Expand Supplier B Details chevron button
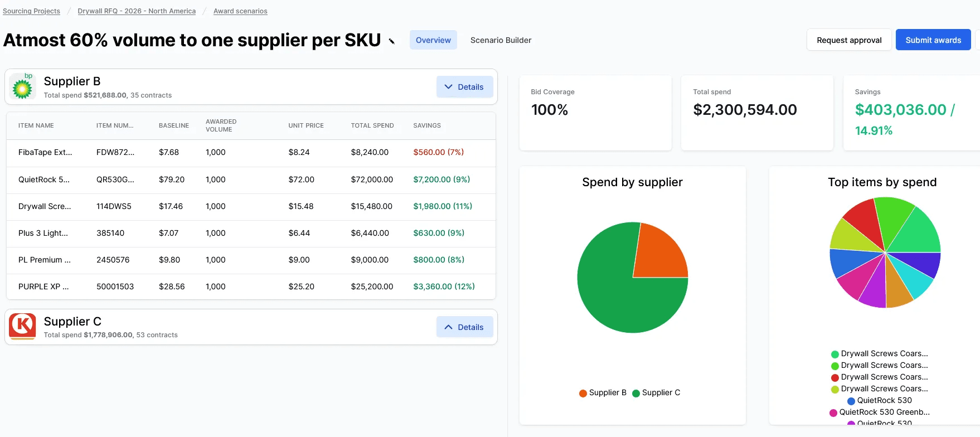 point(464,87)
